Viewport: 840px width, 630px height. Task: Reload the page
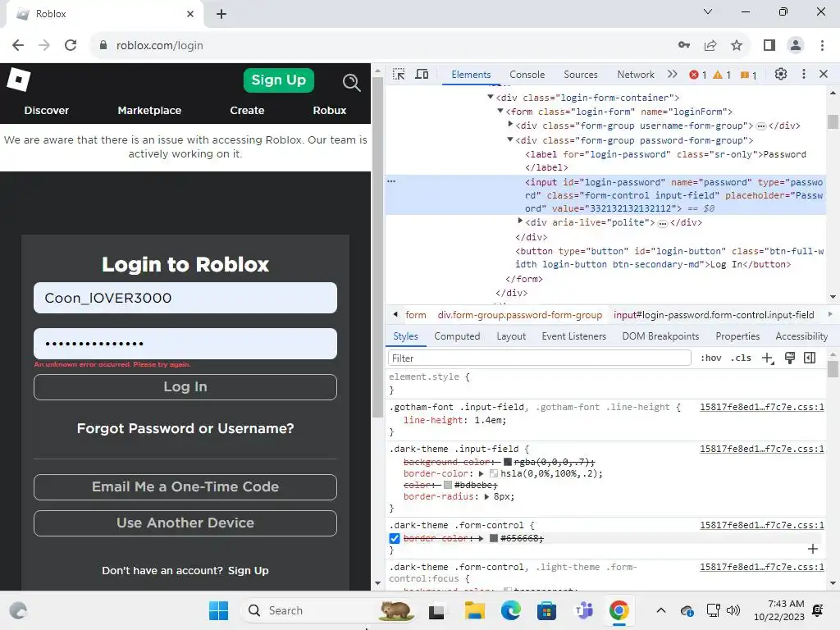71,45
